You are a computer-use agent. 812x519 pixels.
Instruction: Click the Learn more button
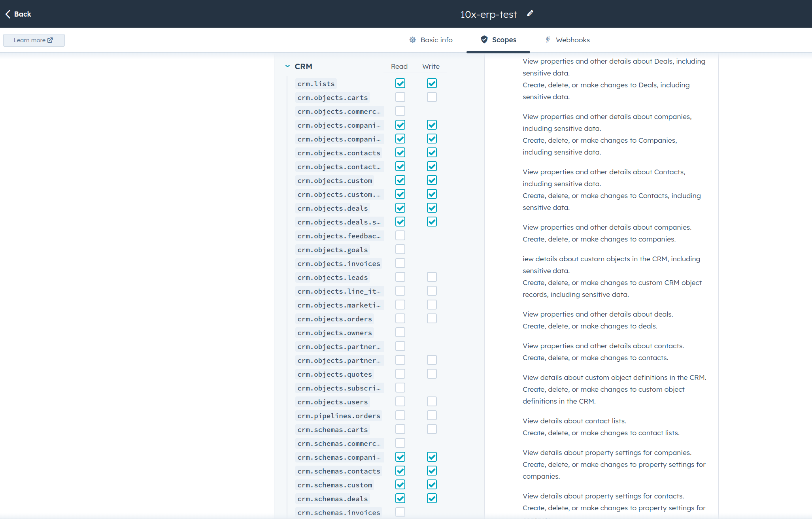(x=34, y=40)
